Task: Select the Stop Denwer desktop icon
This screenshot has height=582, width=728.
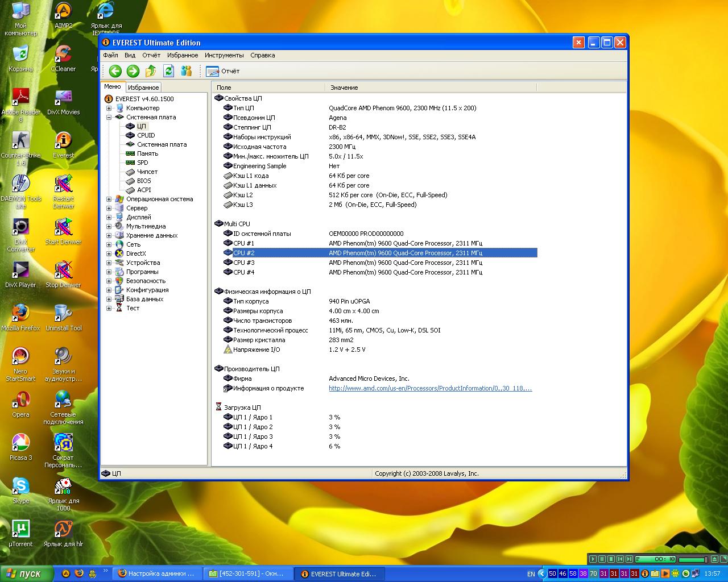Action: coord(63,275)
